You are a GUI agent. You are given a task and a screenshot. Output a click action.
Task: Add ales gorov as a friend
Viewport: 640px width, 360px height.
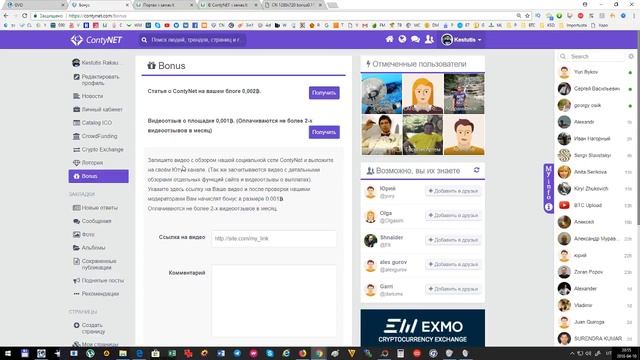point(453,264)
